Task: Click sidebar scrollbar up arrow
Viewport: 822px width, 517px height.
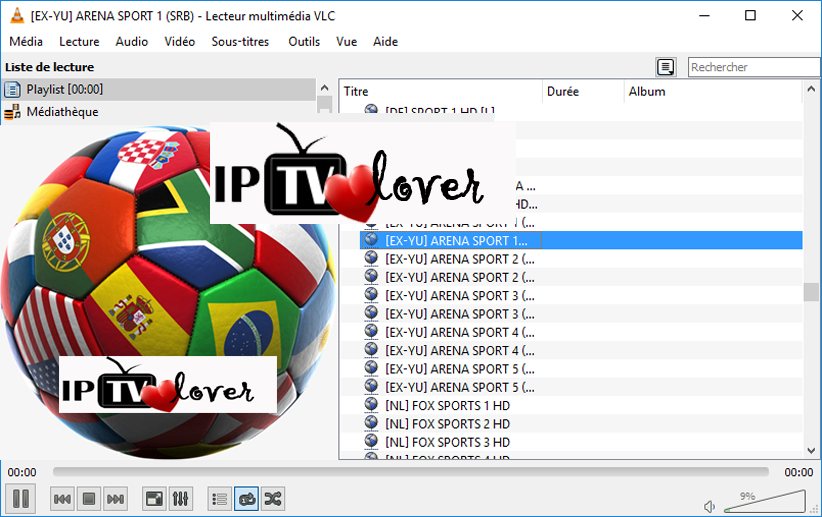Action: [x=325, y=88]
